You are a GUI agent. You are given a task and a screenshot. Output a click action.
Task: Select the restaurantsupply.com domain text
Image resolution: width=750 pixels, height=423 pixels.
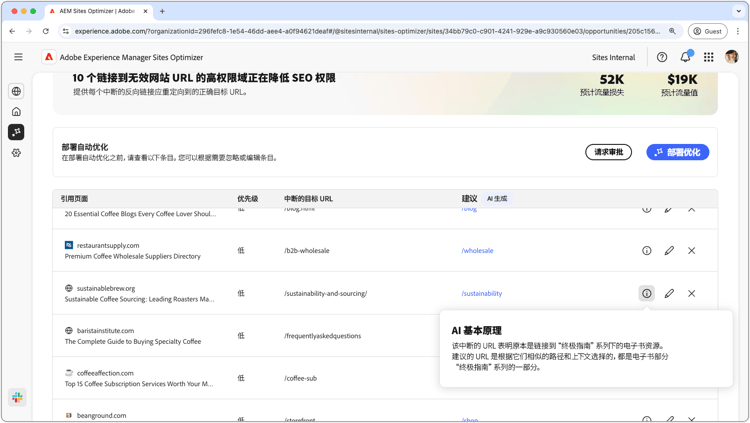(108, 245)
